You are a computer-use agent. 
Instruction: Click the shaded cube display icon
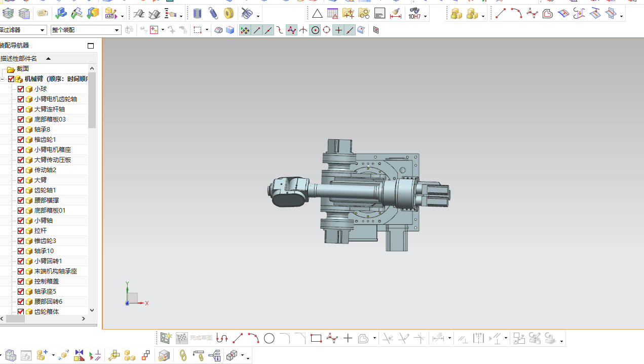[x=230, y=30]
